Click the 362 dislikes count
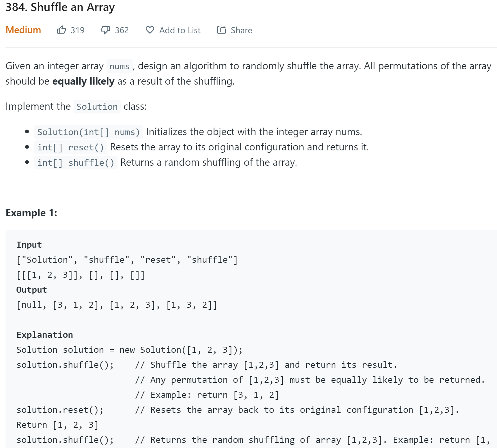 pyautogui.click(x=122, y=30)
